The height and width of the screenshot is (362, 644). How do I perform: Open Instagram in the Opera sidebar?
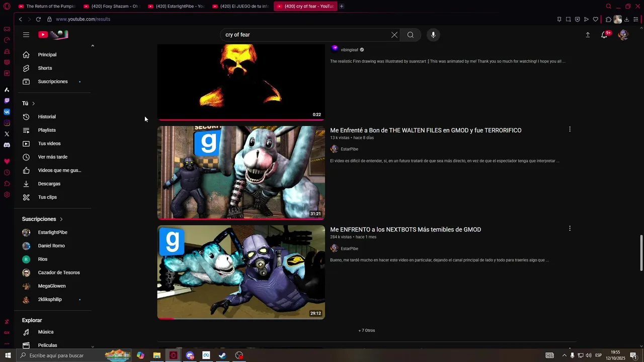click(x=7, y=123)
